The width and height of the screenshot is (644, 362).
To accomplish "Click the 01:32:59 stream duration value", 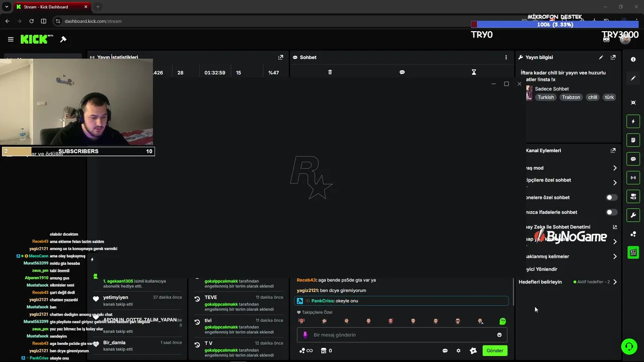I will [x=215, y=73].
